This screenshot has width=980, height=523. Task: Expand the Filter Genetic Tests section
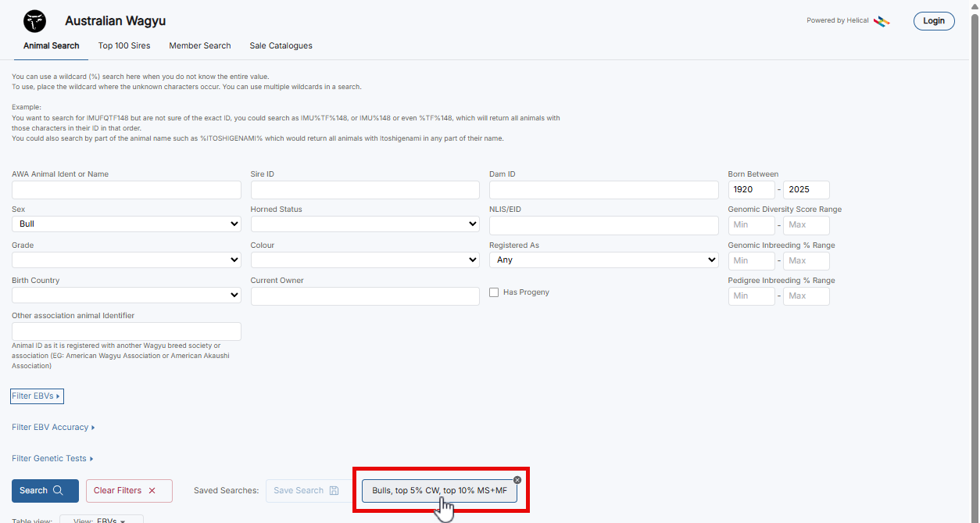click(52, 459)
